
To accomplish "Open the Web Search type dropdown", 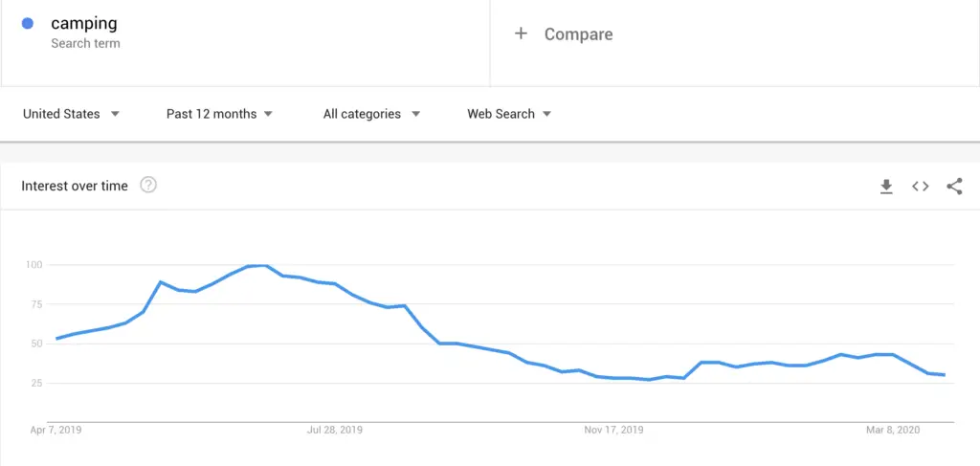I will coord(509,114).
